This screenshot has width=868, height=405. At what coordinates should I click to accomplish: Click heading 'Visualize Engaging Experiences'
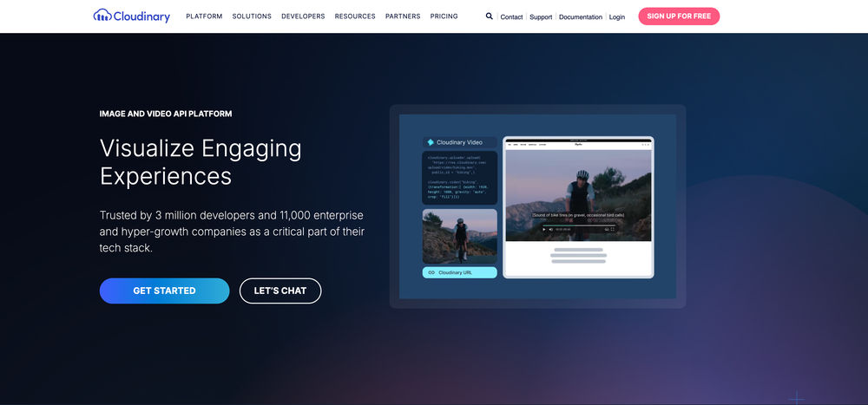[x=201, y=162]
